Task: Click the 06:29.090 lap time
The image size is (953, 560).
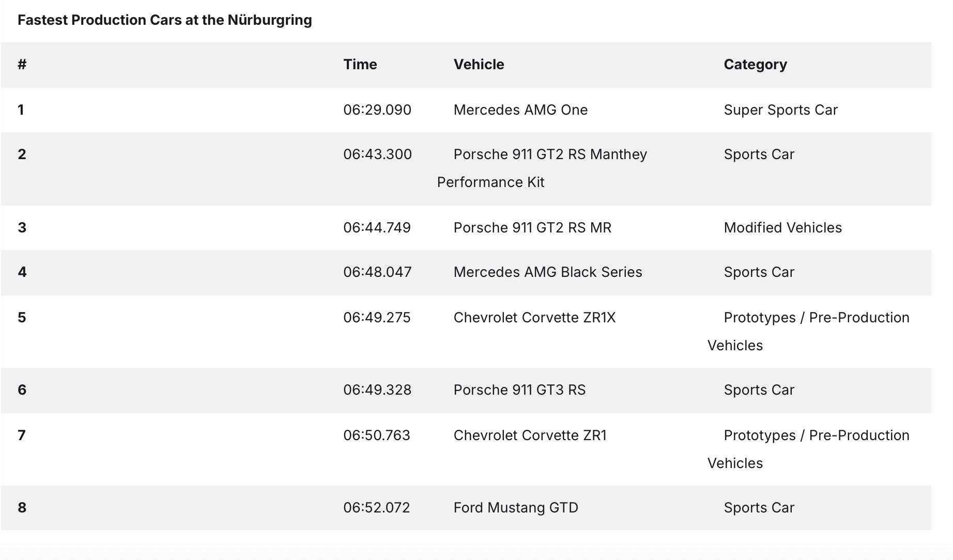Action: point(377,110)
